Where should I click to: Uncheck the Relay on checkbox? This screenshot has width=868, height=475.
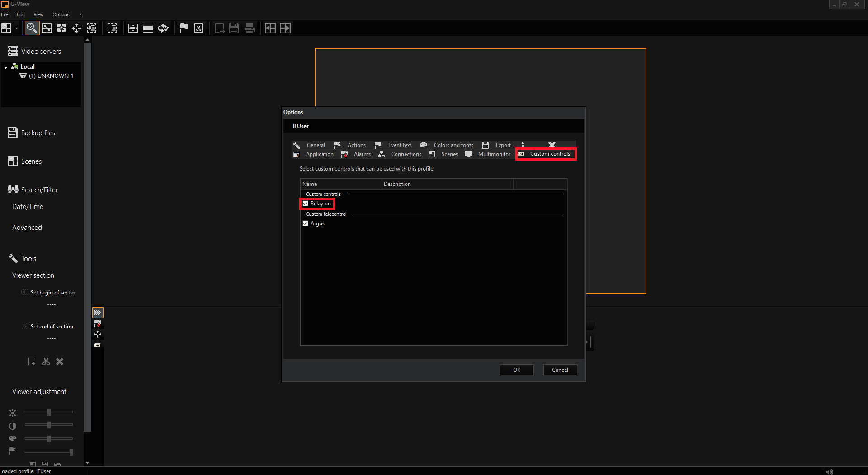click(x=306, y=204)
